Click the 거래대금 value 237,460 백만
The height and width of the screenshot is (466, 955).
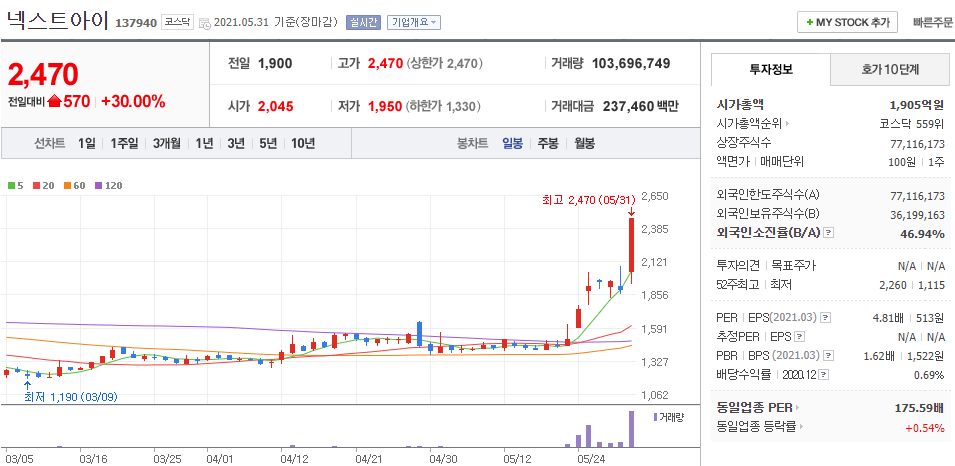(x=641, y=106)
